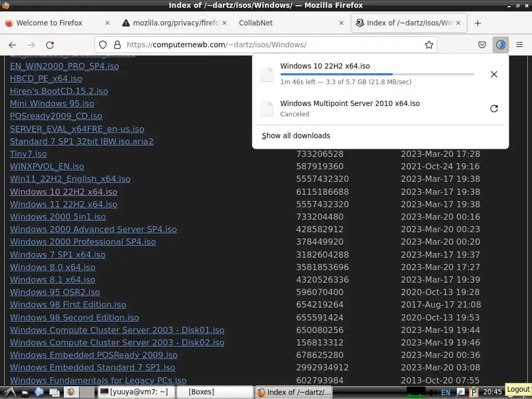Bookmark this page with the star
Image resolution: width=532 pixels, height=399 pixels.
(x=429, y=45)
